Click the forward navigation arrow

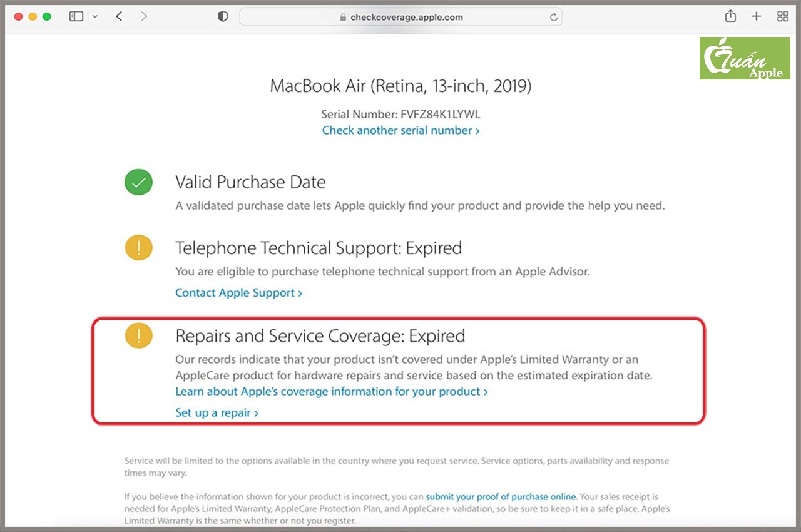click(x=144, y=16)
